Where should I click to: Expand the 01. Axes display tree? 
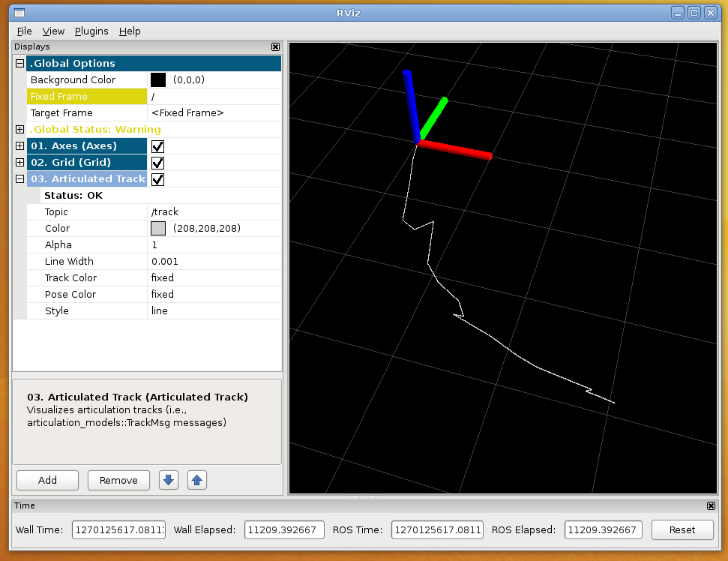tap(20, 146)
